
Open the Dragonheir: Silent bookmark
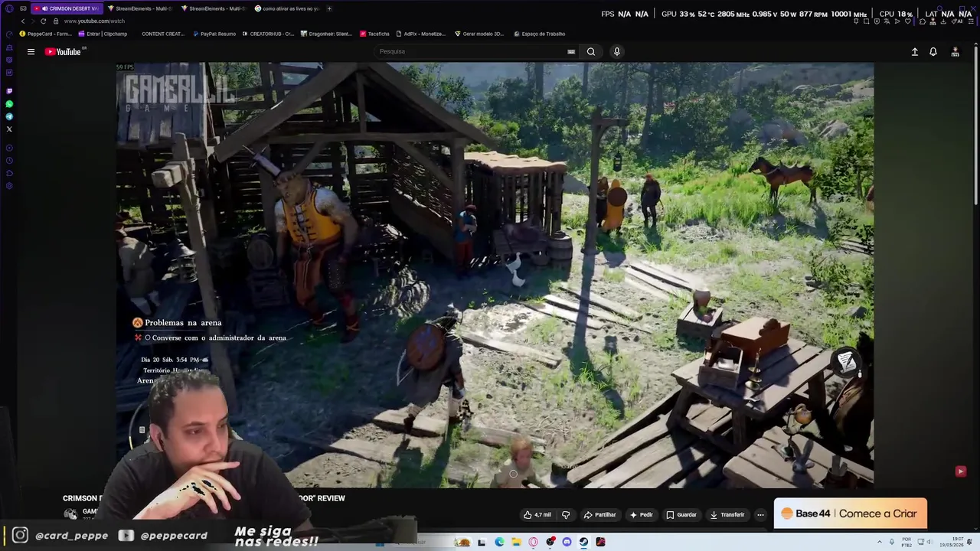click(326, 34)
